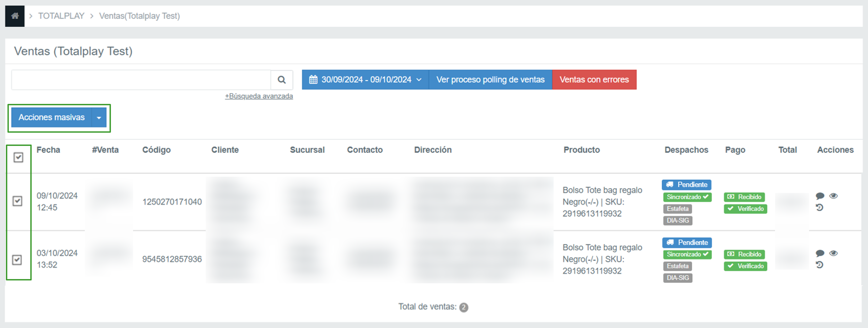Open calendar icon in date range button
868x328 pixels.
(313, 80)
